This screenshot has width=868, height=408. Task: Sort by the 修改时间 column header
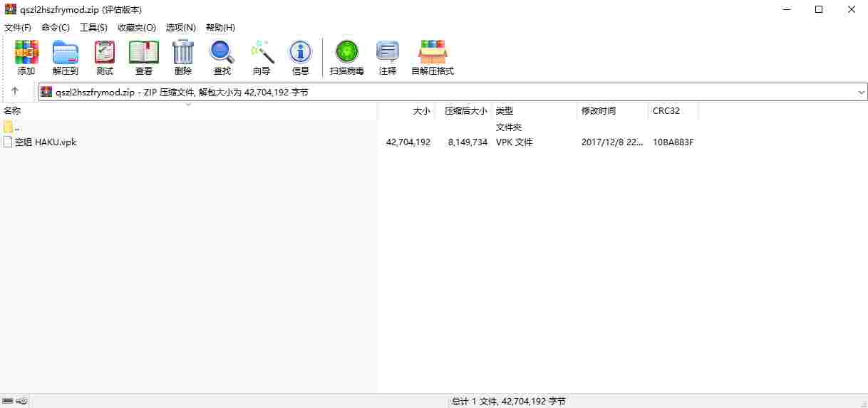click(613, 111)
